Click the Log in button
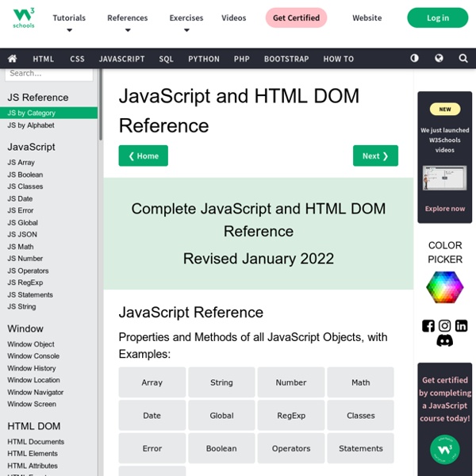This screenshot has height=476, width=476. pos(437,18)
